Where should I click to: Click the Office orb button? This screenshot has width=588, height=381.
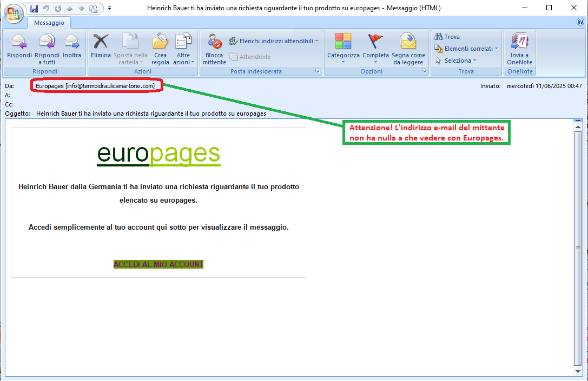[14, 14]
